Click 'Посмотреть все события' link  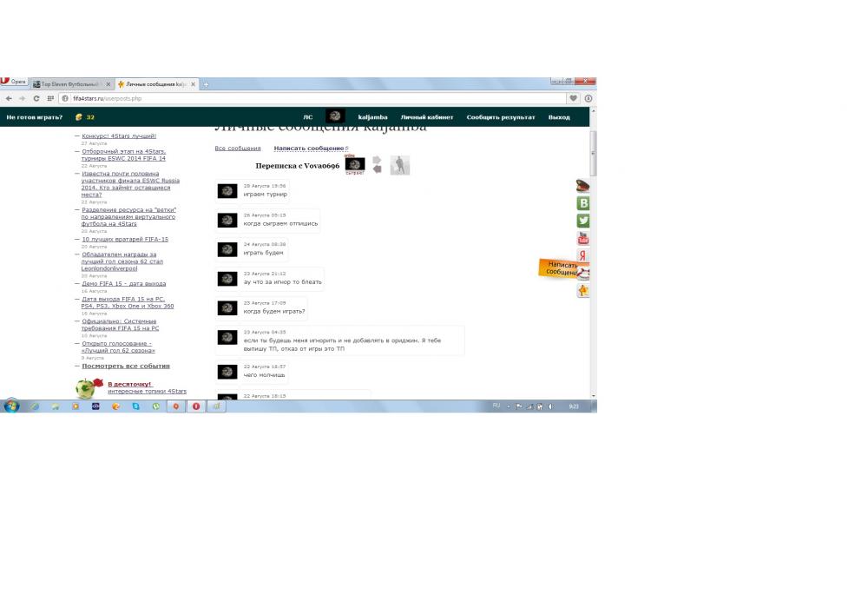coord(126,366)
